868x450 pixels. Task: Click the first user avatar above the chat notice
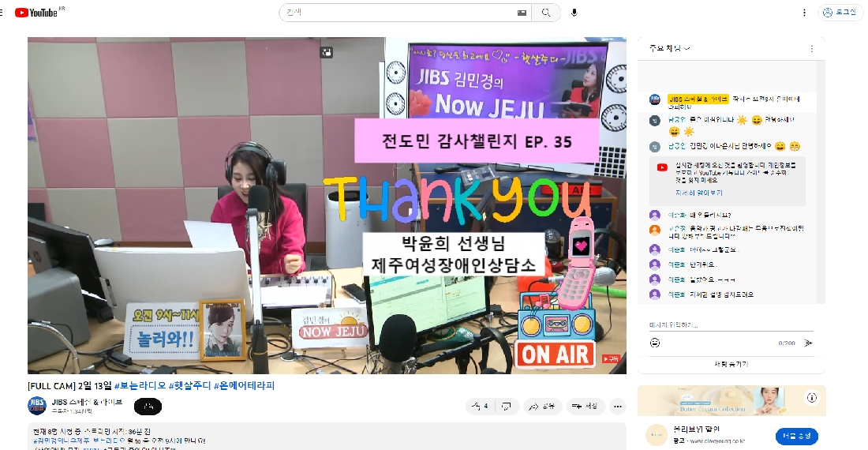click(x=655, y=120)
